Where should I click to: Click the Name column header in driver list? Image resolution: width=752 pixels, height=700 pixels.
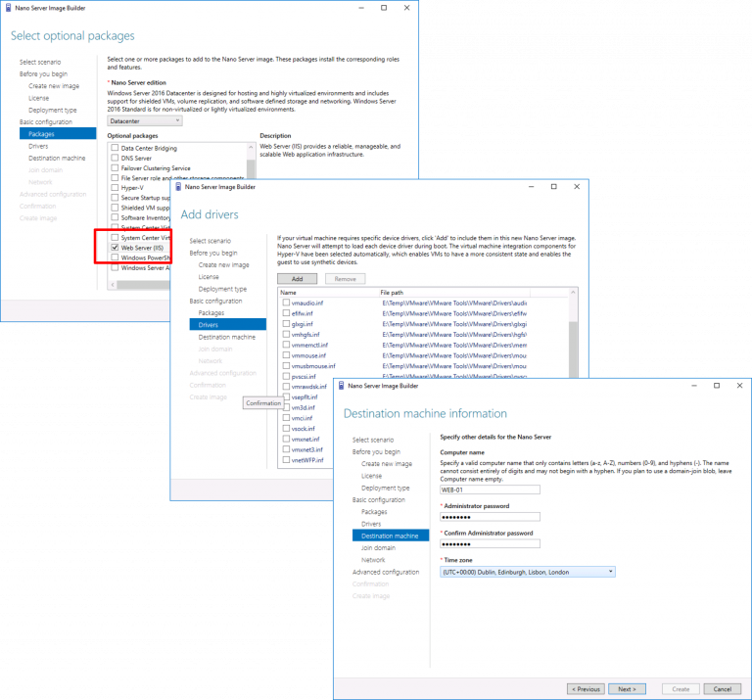[x=288, y=293]
